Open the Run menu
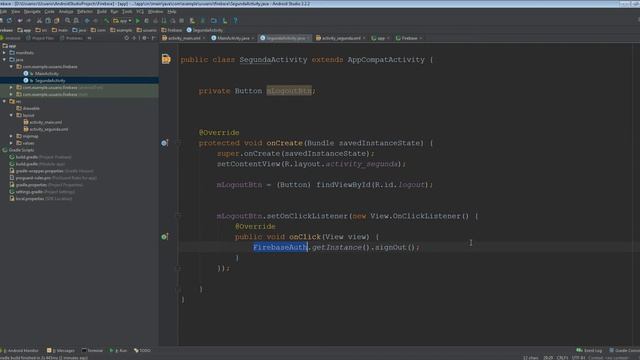This screenshot has width=640, height=360. (114, 11)
